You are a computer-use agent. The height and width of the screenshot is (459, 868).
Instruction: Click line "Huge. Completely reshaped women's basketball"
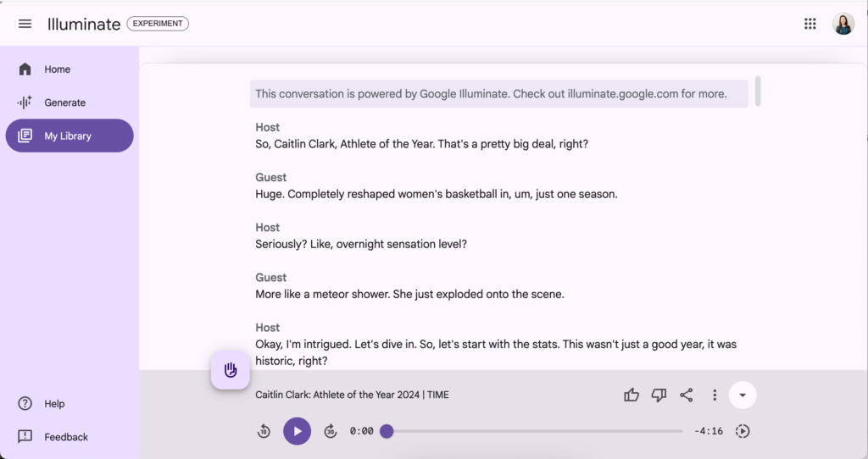(437, 194)
